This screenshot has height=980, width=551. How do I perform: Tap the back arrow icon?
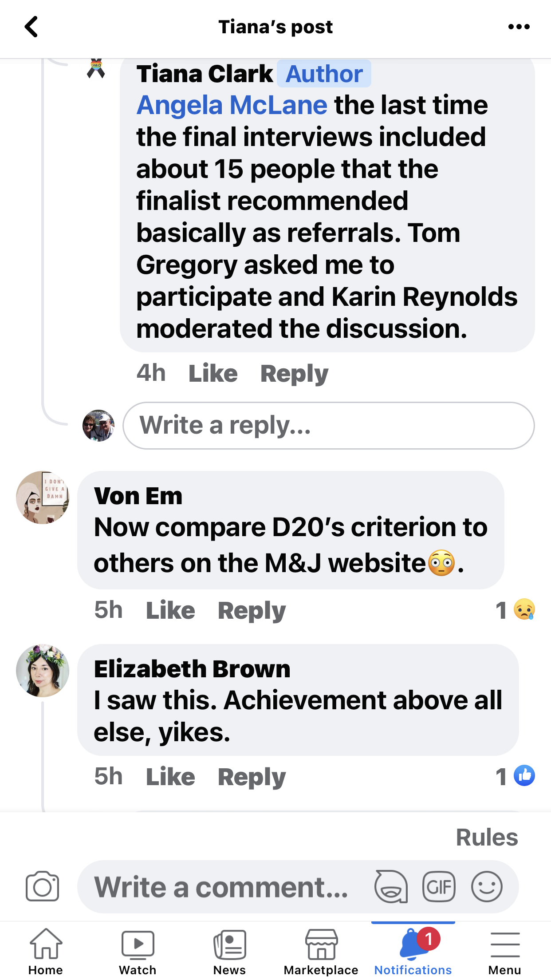tap(31, 27)
